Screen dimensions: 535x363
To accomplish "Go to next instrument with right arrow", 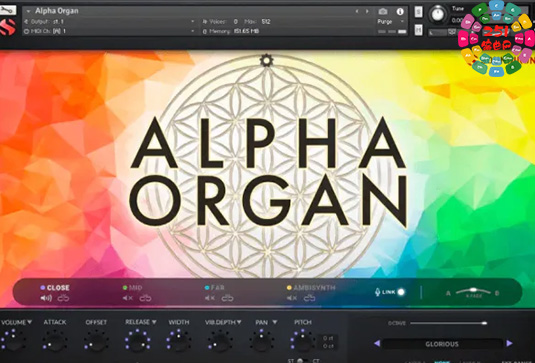I will coord(367,11).
